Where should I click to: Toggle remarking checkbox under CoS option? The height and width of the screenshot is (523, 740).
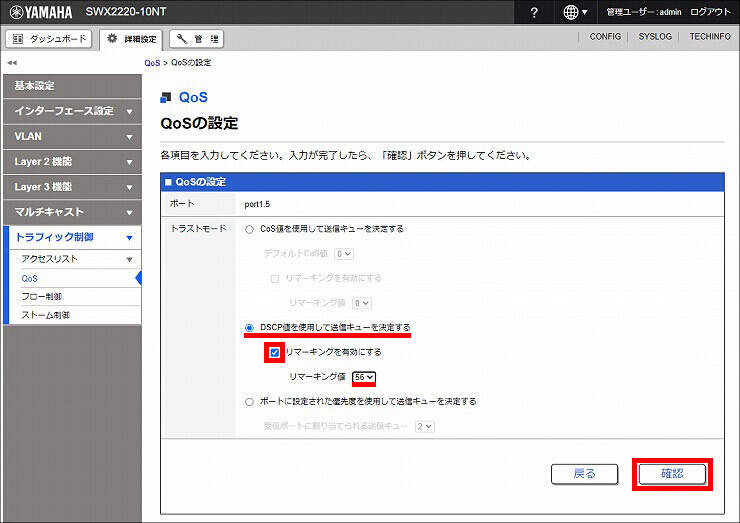[x=275, y=278]
